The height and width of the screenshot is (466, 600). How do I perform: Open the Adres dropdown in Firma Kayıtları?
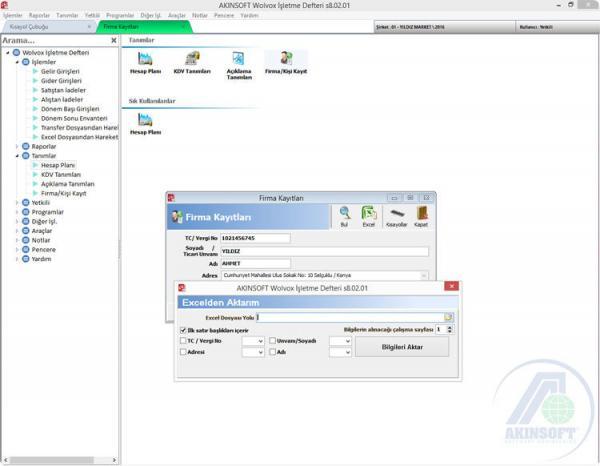tap(424, 275)
